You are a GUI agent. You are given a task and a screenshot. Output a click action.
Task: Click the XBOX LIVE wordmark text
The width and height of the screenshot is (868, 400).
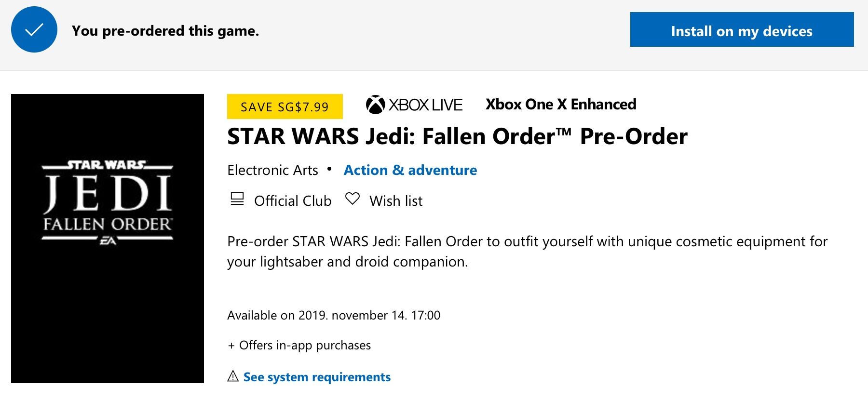point(425,105)
